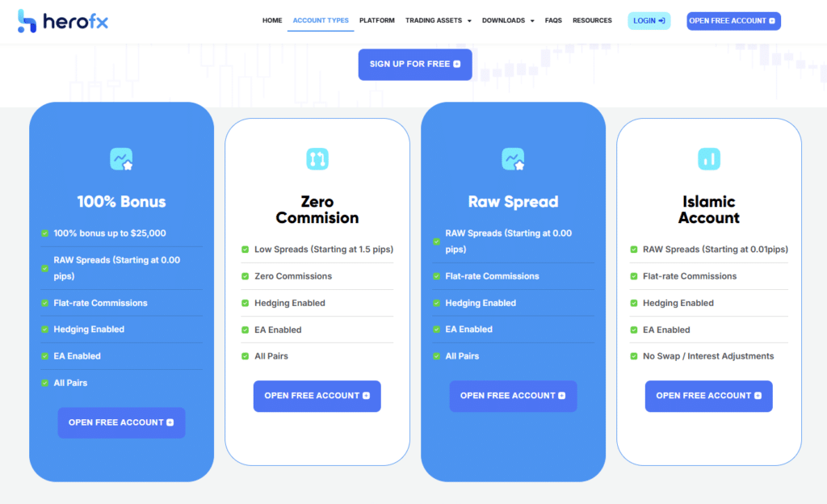The image size is (827, 504).
Task: Click the arrow icon inside the LOGIN button
Action: (x=663, y=20)
